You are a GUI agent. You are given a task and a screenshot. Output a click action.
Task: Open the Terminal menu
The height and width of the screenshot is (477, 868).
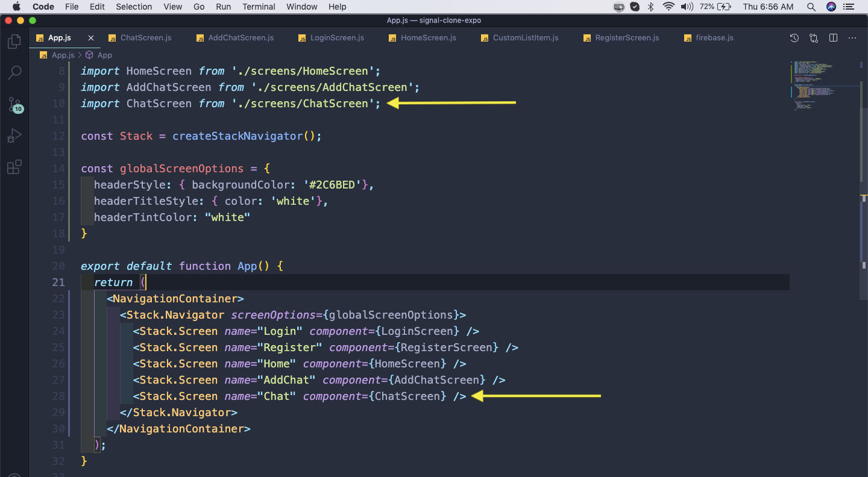pyautogui.click(x=259, y=7)
